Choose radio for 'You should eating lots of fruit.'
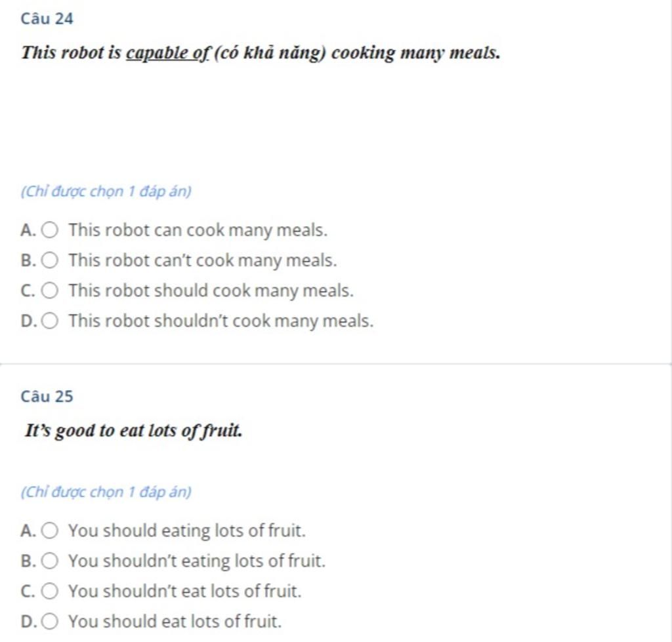The height and width of the screenshot is (642, 672). pos(50,531)
